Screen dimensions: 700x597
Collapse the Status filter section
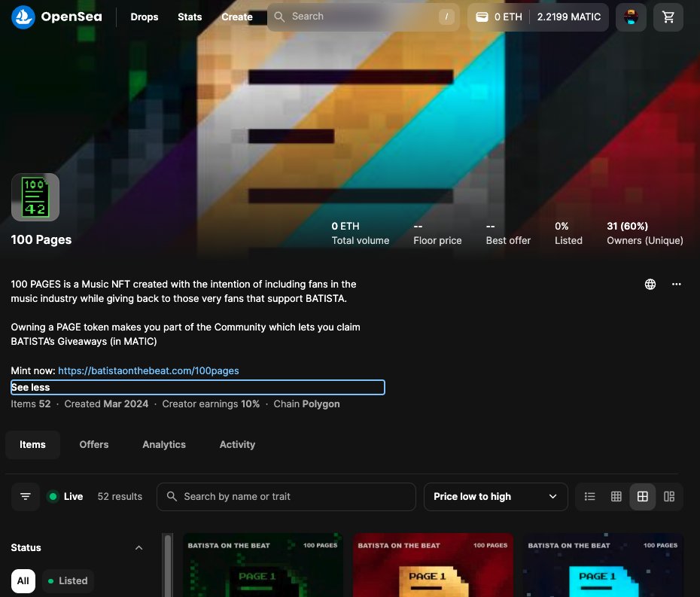point(138,548)
